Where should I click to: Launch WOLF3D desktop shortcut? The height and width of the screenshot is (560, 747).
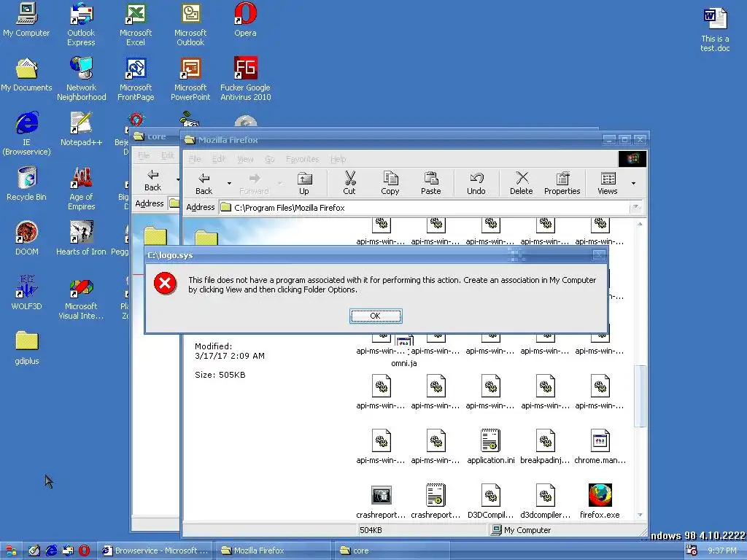[x=26, y=294]
